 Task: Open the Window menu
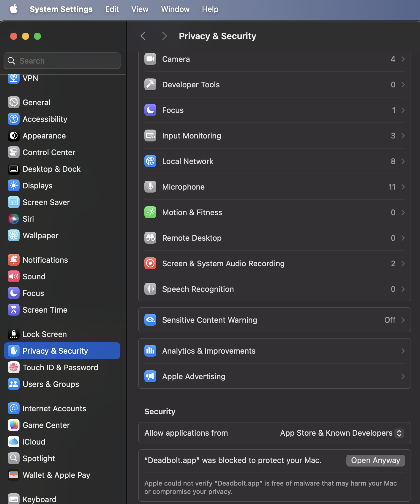pyautogui.click(x=175, y=9)
